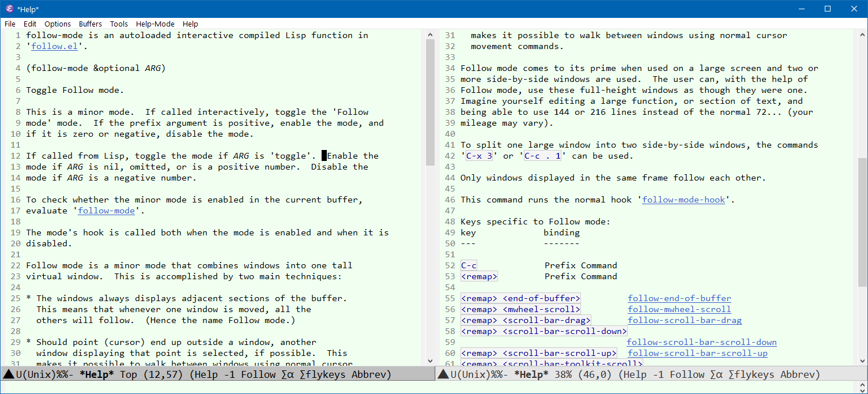Click 'Abbrev' minor mode in right mode line
The width and height of the screenshot is (868, 394).
798,374
